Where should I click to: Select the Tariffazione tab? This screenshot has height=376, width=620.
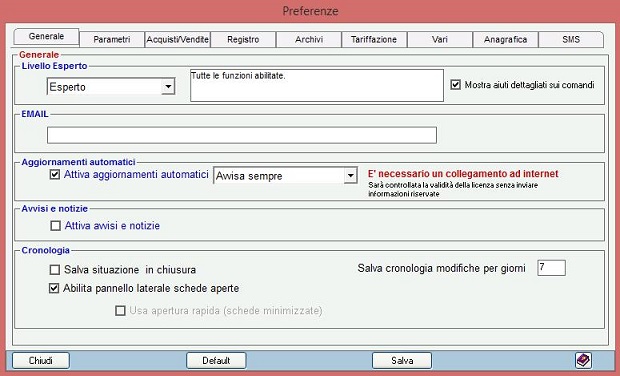pos(374,40)
